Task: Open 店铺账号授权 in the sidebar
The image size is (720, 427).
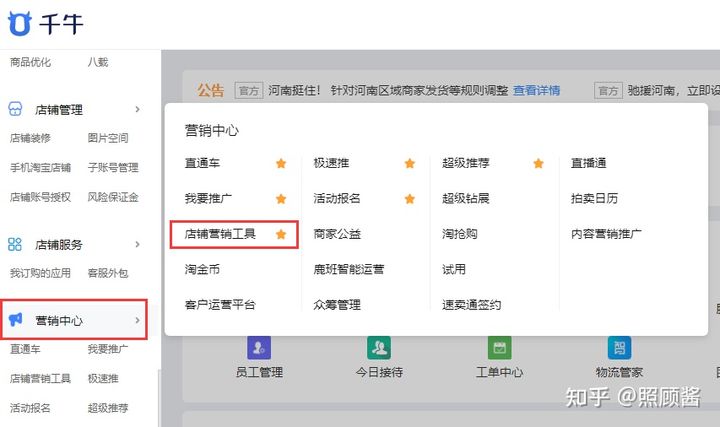Action: click(40, 197)
